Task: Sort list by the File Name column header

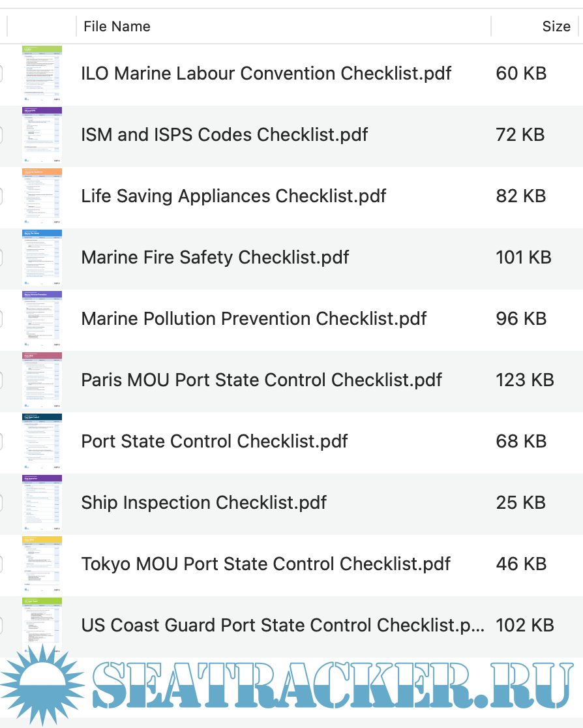Action: tap(116, 27)
